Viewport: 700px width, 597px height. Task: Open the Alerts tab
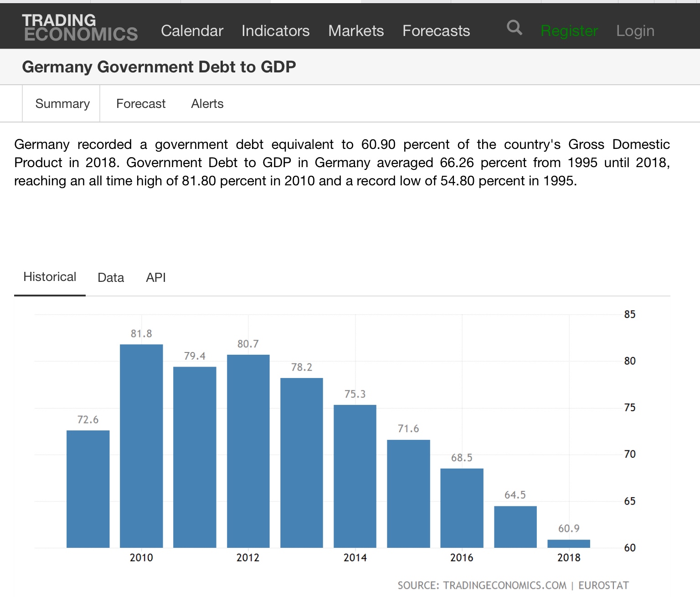click(207, 104)
